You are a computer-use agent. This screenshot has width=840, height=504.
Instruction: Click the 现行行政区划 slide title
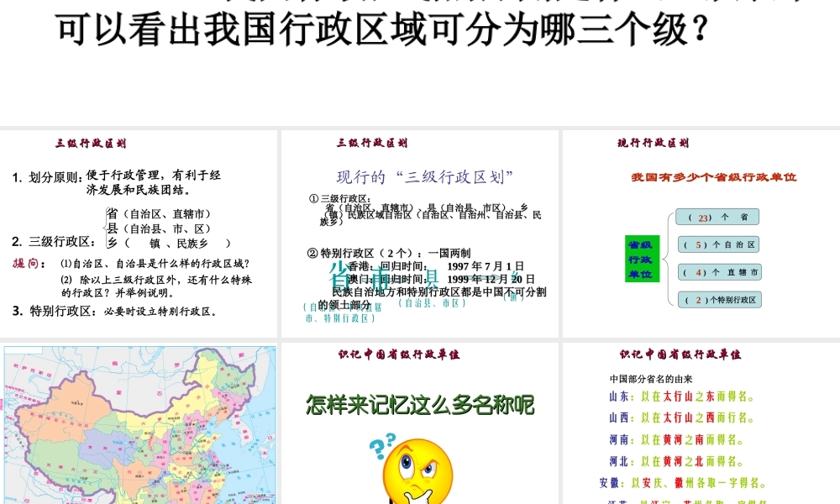click(x=653, y=143)
